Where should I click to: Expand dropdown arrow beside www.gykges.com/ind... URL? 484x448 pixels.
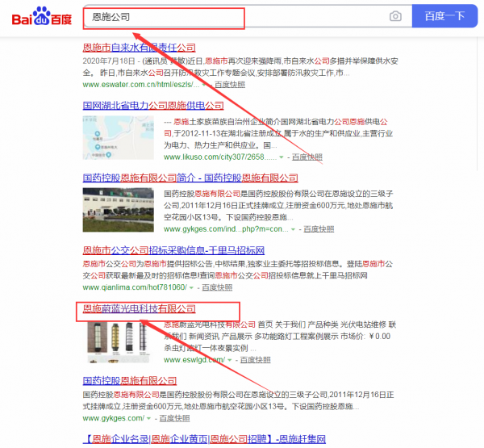(294, 230)
